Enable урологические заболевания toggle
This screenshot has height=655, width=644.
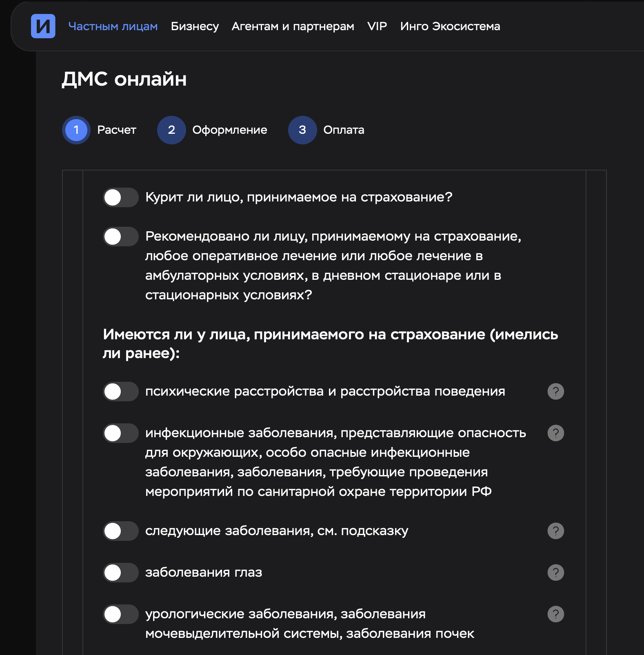pos(121,614)
